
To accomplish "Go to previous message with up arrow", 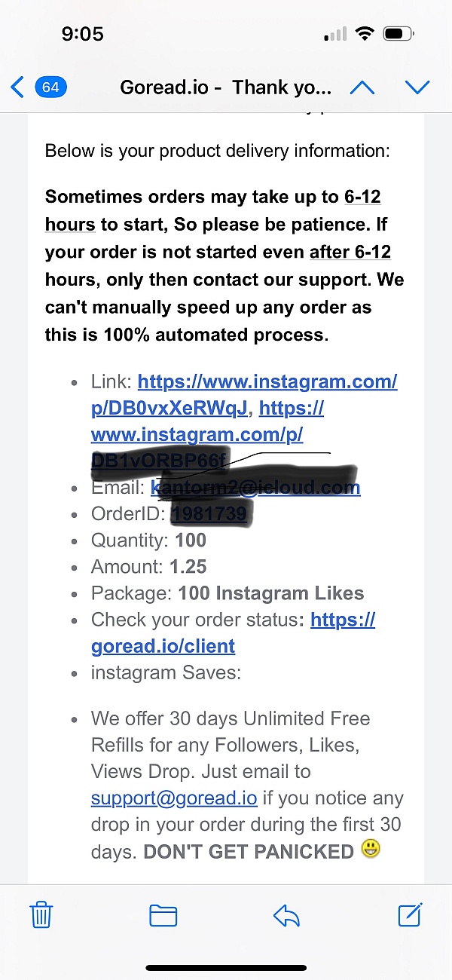I will pos(362,87).
